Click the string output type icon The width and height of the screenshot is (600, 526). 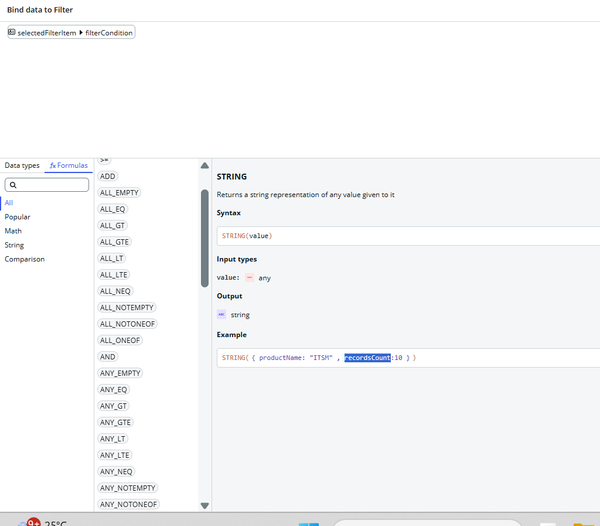(x=222, y=314)
